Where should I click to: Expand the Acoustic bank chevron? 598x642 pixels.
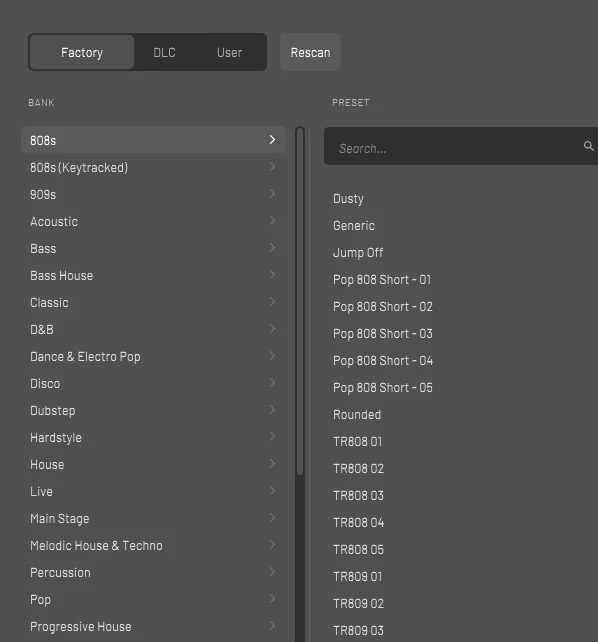273,221
